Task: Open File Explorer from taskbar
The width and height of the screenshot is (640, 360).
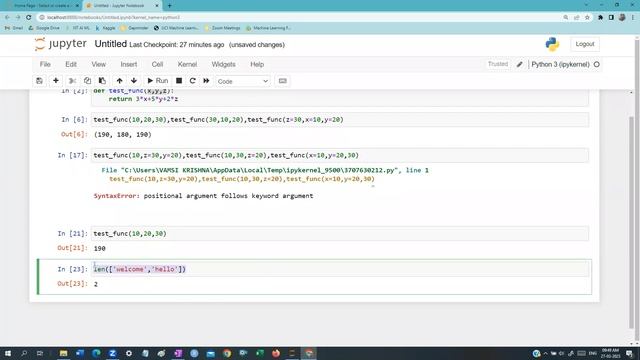Action: tap(63, 353)
